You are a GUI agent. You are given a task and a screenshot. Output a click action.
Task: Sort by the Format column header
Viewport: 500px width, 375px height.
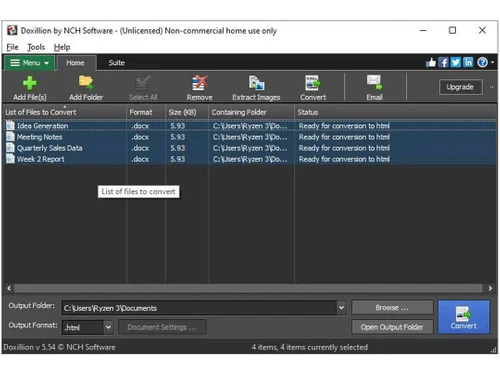(x=146, y=112)
